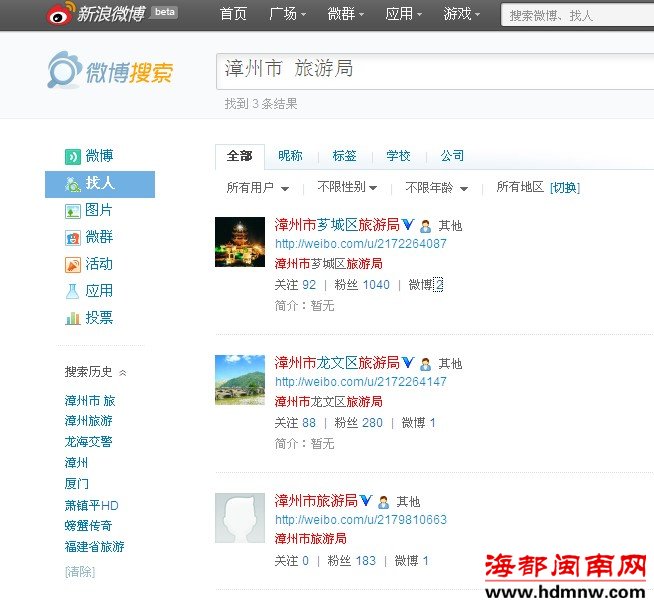The height and width of the screenshot is (609, 654).
Task: Click follower count 1040
Action: coord(376,285)
